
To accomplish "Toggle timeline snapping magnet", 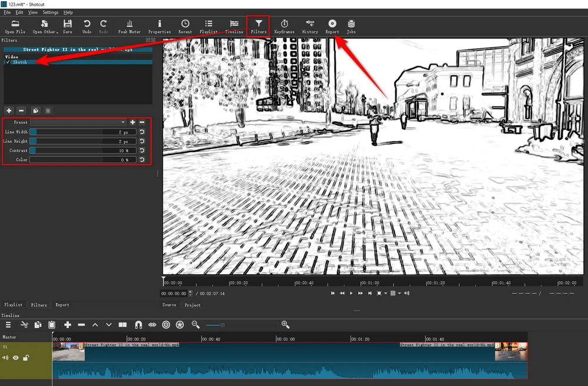I will coord(138,324).
